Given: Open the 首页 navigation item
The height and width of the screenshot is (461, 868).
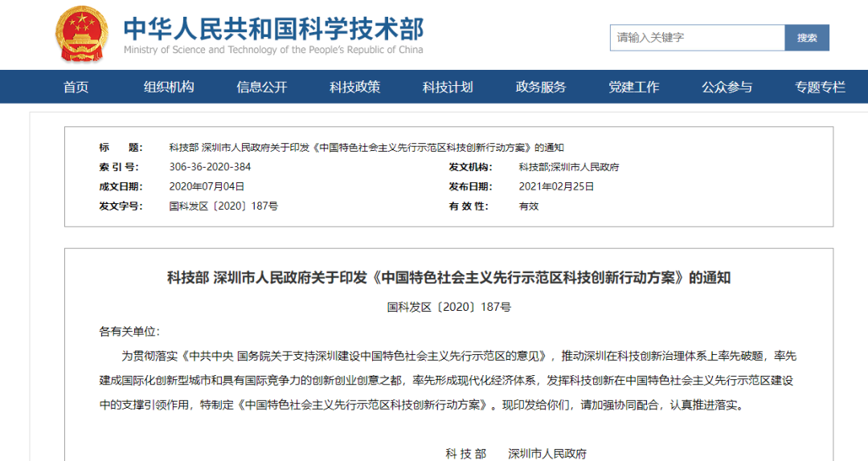Looking at the screenshot, I should pos(76,88).
